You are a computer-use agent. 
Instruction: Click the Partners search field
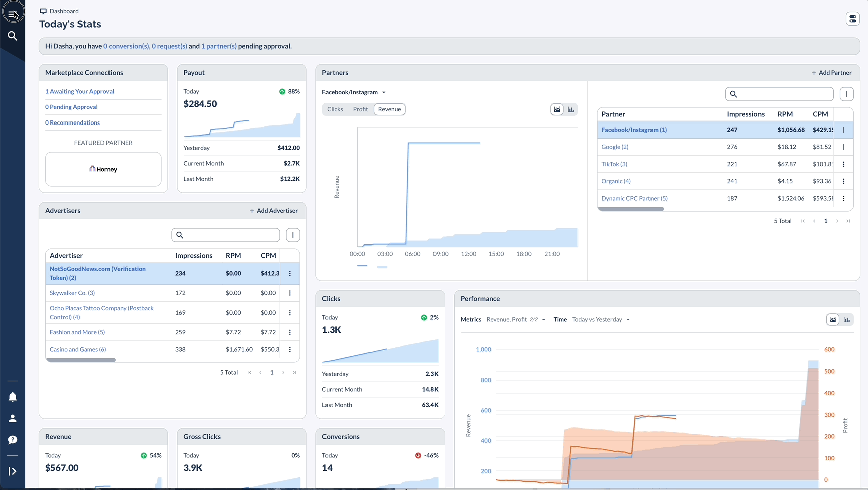[779, 94]
